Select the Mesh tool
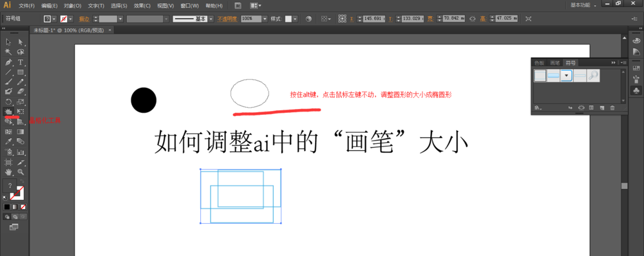 pyautogui.click(x=8, y=132)
